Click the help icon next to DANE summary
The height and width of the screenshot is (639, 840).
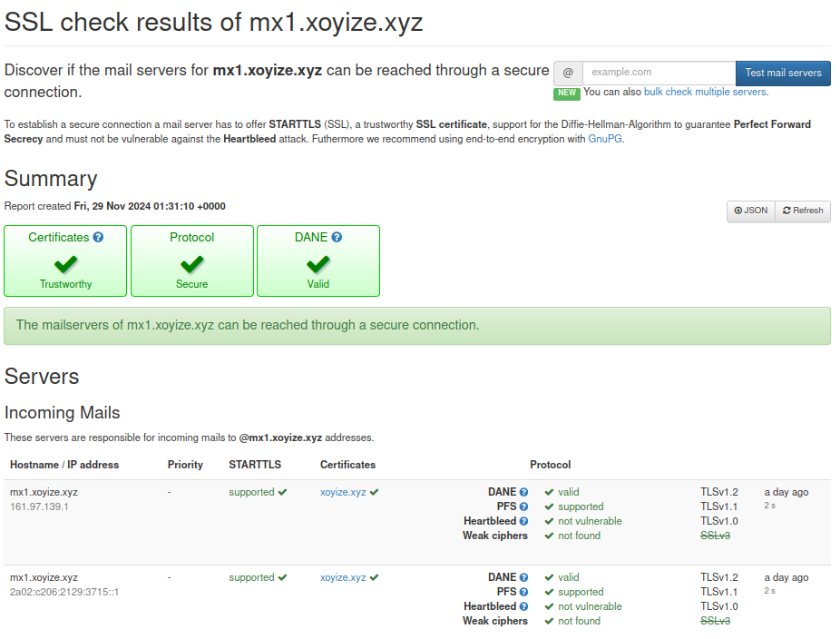(x=337, y=237)
